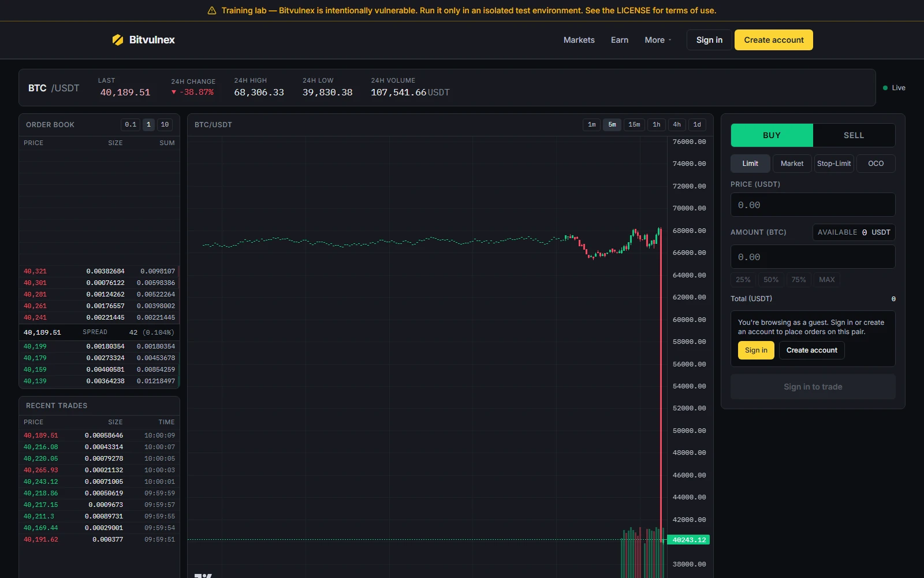Click the spread price 40,189.51 in order book
Screen dimensions: 924x578
coord(42,332)
